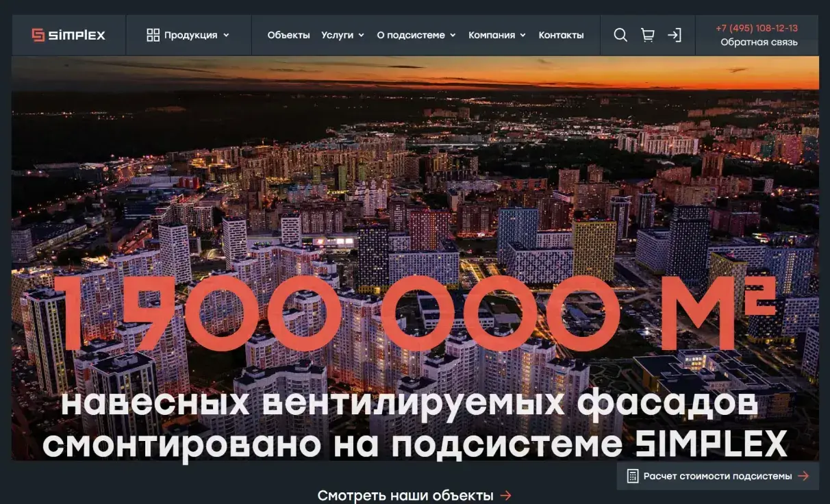Screen dimensions: 830x504
Task: Click the login arrow icon
Action: [x=675, y=35]
